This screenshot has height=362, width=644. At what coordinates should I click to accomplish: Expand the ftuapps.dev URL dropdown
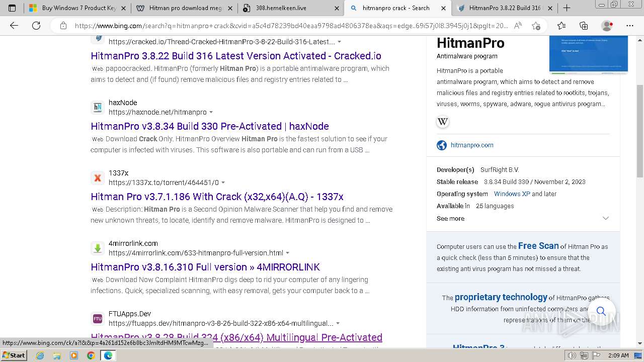click(338, 323)
